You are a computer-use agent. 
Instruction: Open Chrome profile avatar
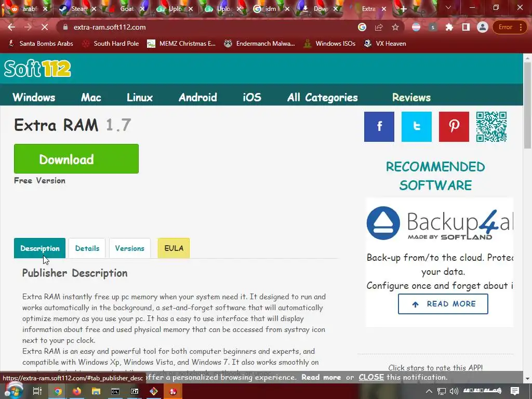pos(482,27)
